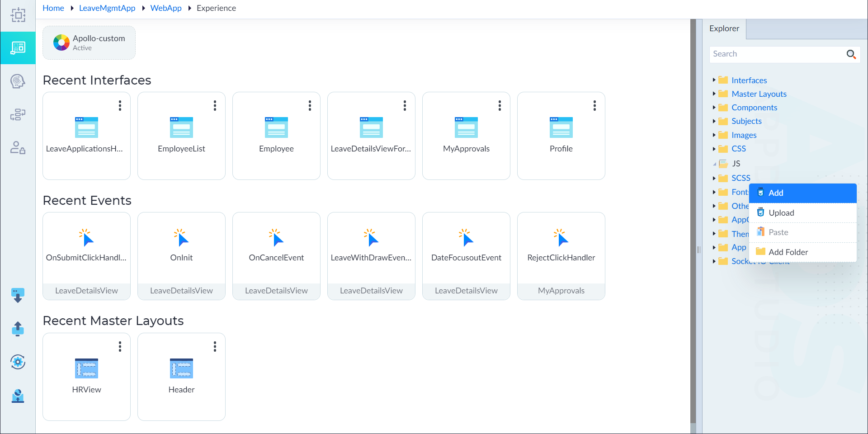Screen dimensions: 868x434
Task: Expand the Subjects folder arrow
Action: pos(714,121)
